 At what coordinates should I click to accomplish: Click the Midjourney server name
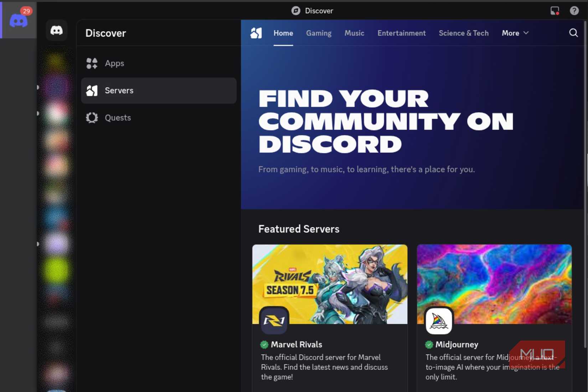pos(457,345)
